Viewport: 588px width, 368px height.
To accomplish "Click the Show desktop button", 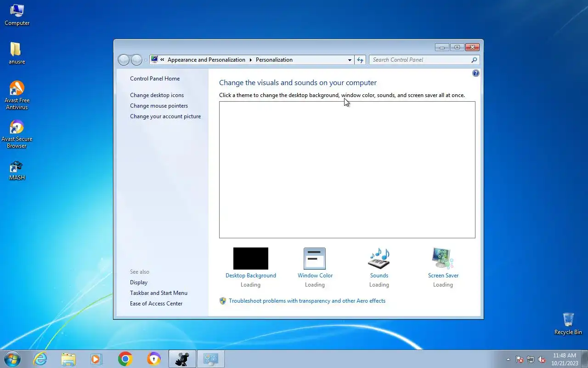I will click(585, 359).
